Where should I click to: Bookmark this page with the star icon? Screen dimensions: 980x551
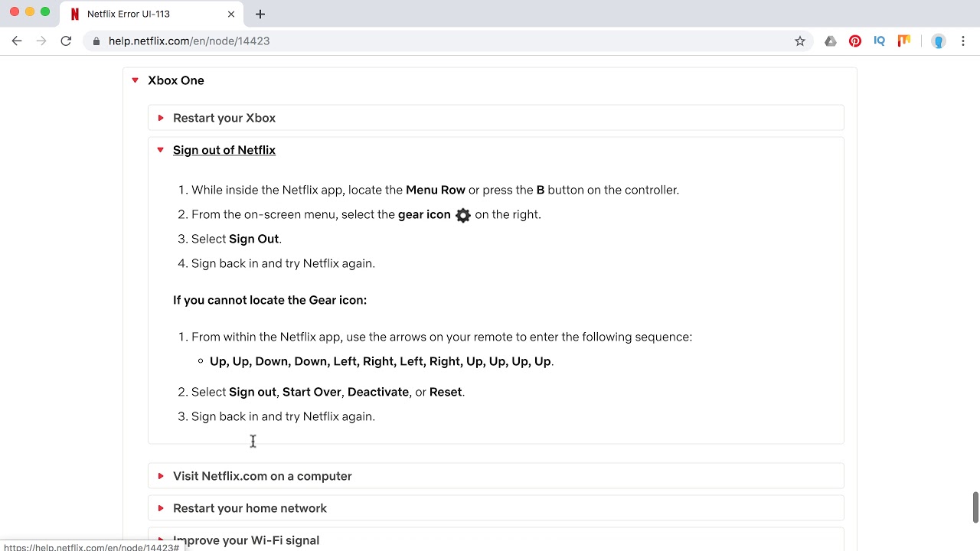click(800, 41)
